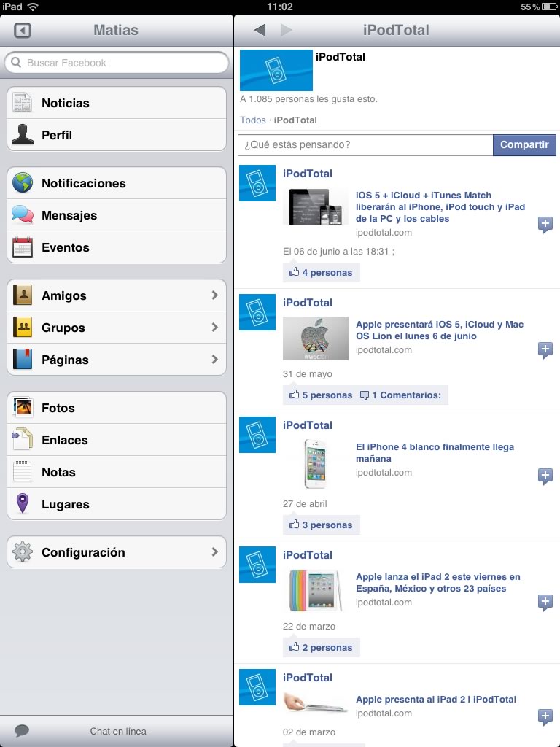Tap 'A 1.085 personas les gusta esto.'
Viewport: 560px width, 747px height.
click(308, 99)
